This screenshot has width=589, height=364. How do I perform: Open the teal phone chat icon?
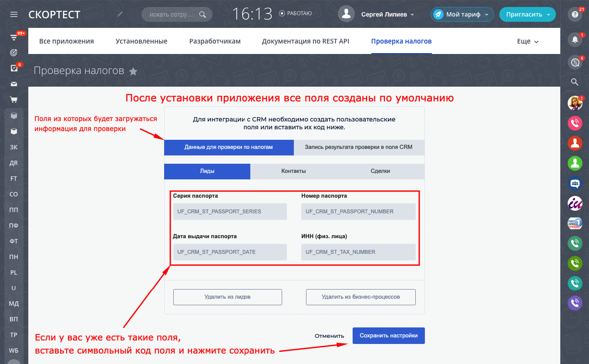pyautogui.click(x=575, y=283)
